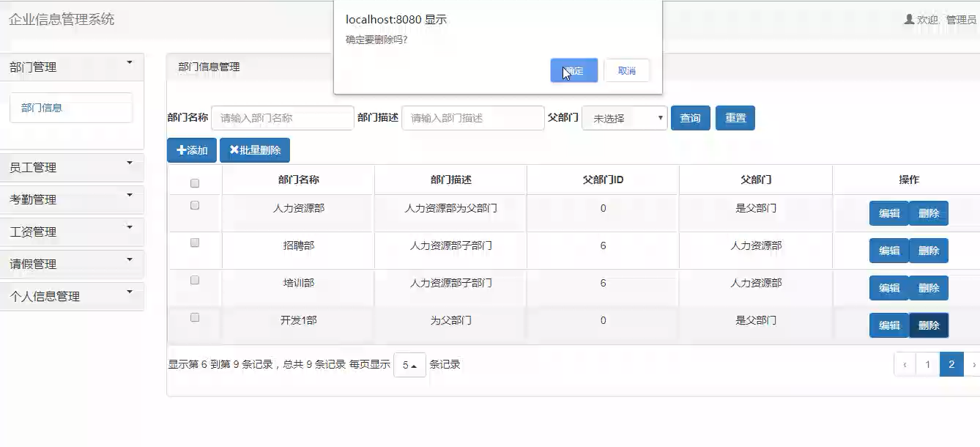Click the 部门信息管理 panel heading

[x=209, y=67]
